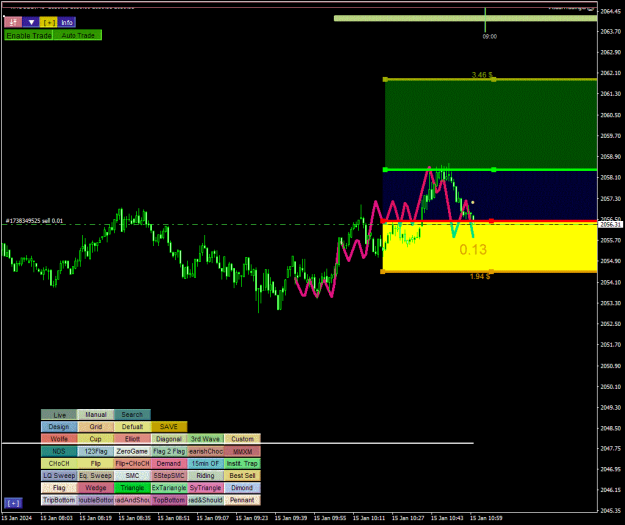625x525 pixels.
Task: Toggle the Grid button
Action: [x=96, y=427]
